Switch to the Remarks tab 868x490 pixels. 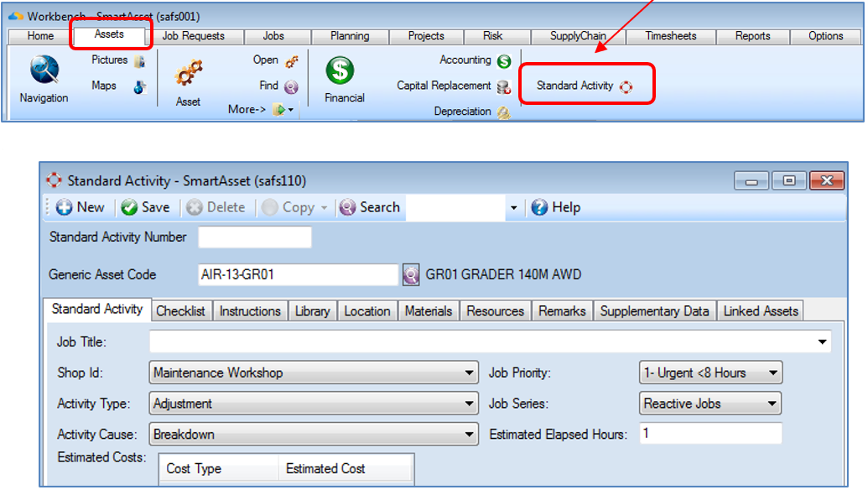(563, 311)
